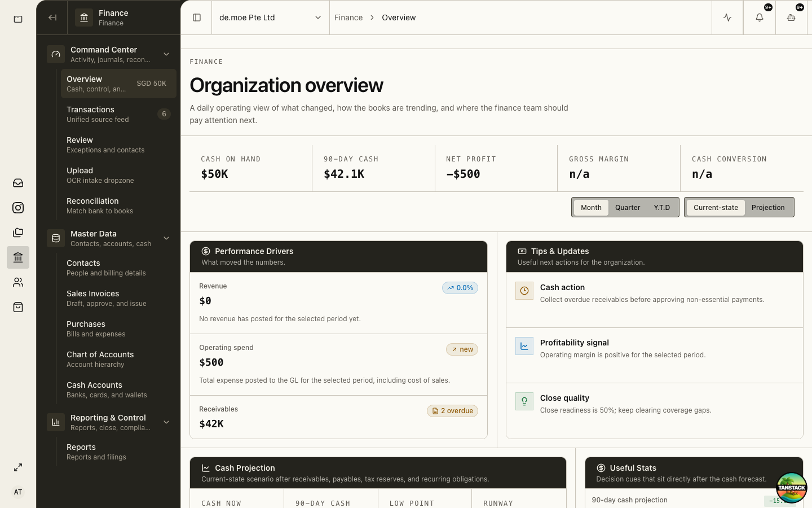Viewport: 812px width, 508px height.
Task: Switch to Projection view
Action: tap(768, 207)
